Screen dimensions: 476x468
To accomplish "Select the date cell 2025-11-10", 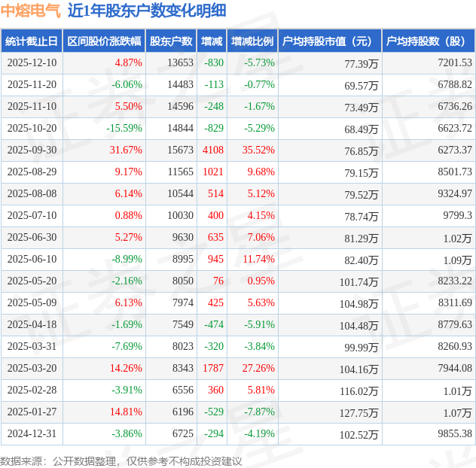I will coord(32,106).
